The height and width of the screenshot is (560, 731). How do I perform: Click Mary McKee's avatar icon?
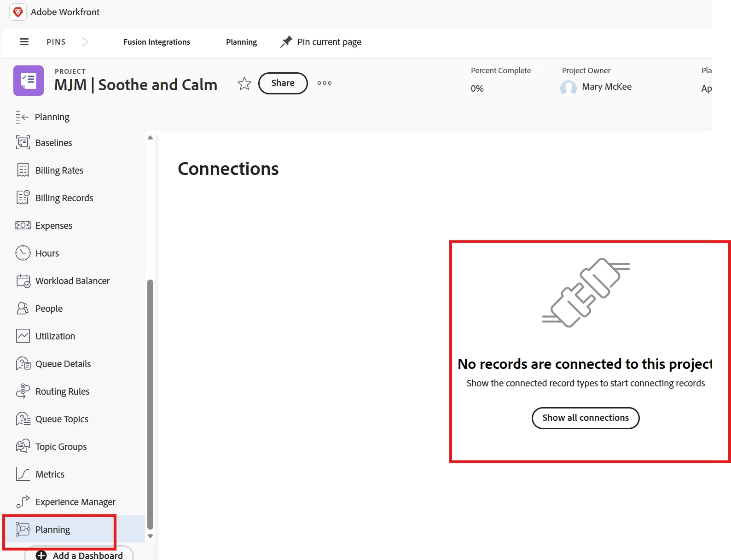pyautogui.click(x=569, y=87)
